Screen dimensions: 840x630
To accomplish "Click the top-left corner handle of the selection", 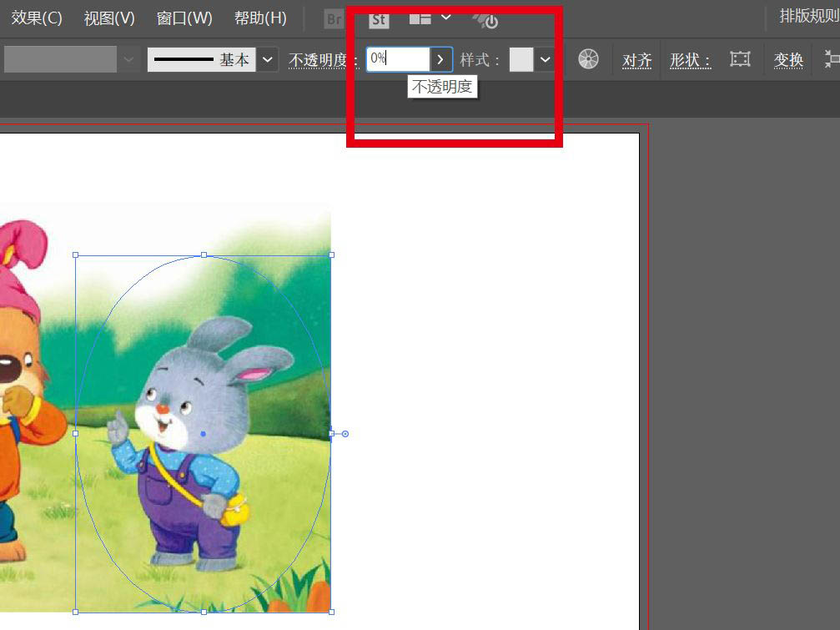I will 76,255.
